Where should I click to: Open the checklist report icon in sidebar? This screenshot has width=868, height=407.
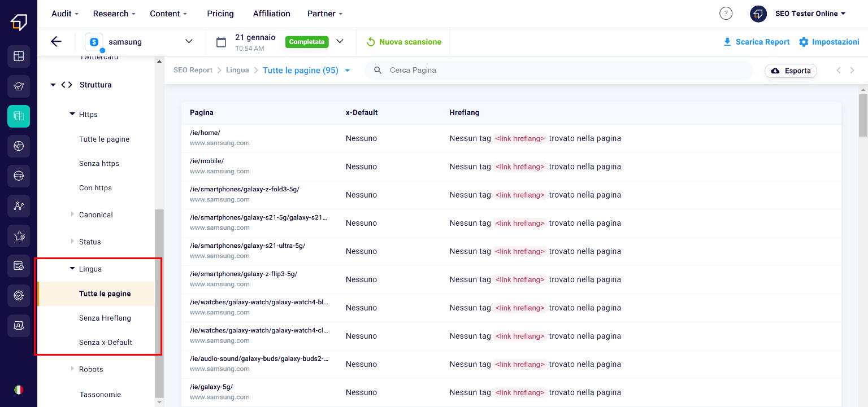click(x=19, y=266)
